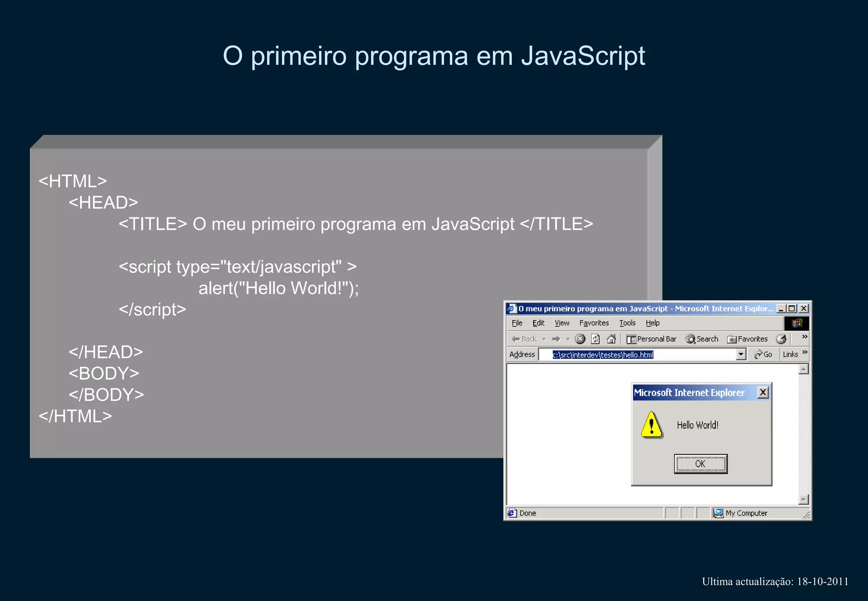This screenshot has width=868, height=601.
Task: Click the window resize grip corner
Action: click(x=806, y=515)
